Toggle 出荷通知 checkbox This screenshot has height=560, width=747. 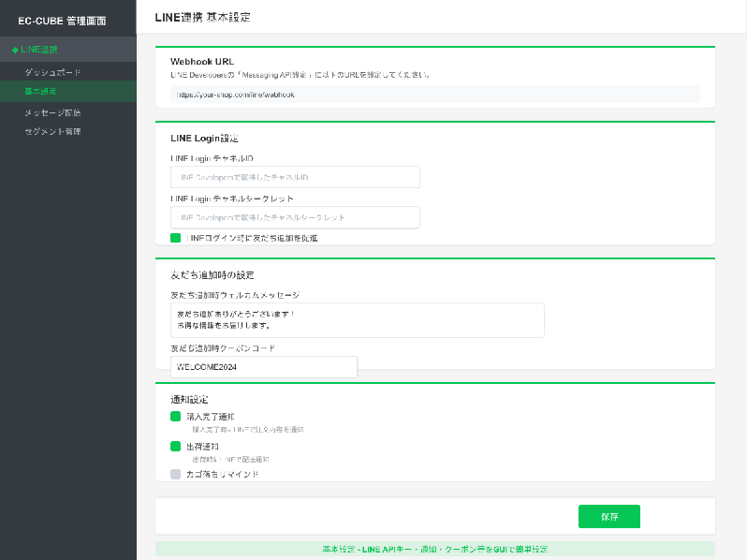coord(175,446)
